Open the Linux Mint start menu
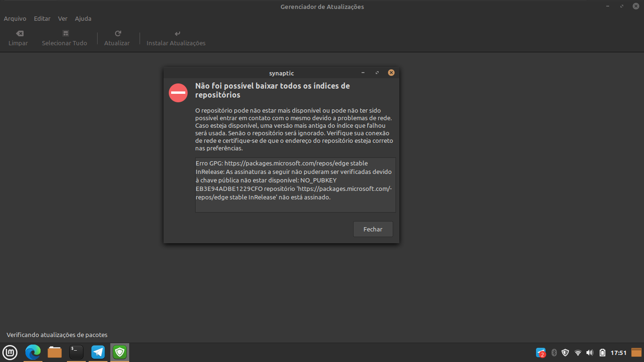 (x=10, y=352)
